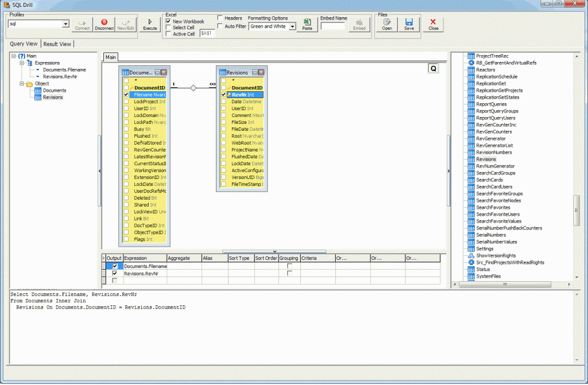This screenshot has width=588, height=385.
Task: Click the Execute query icon
Action: point(149,23)
